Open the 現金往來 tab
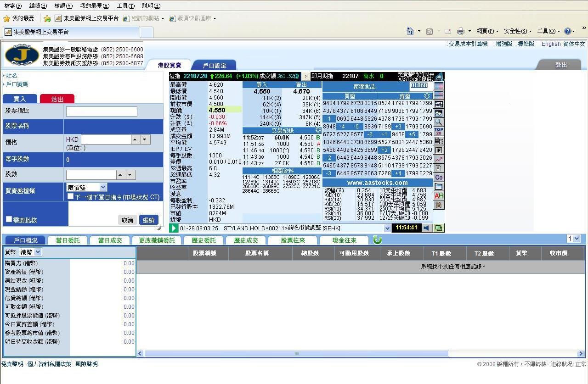 (x=344, y=240)
